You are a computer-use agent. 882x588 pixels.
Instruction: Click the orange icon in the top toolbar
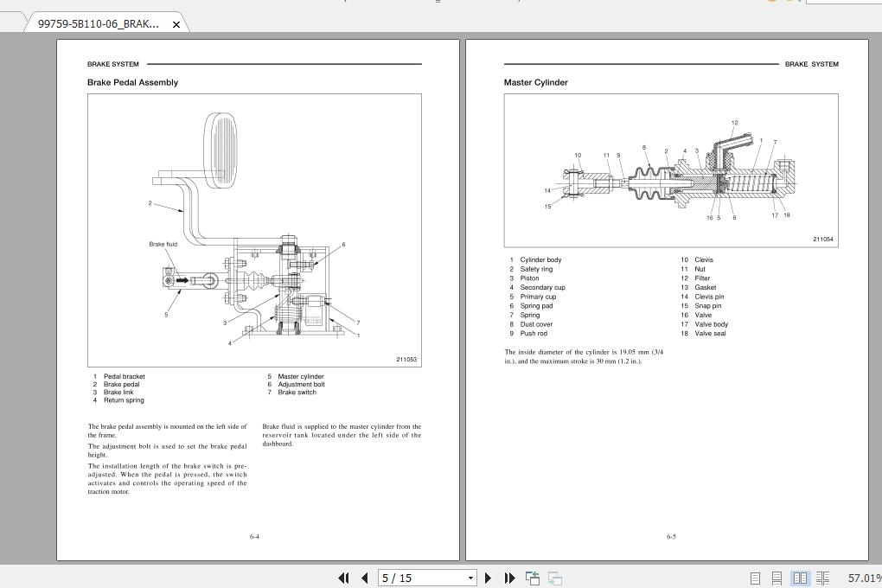click(771, 3)
